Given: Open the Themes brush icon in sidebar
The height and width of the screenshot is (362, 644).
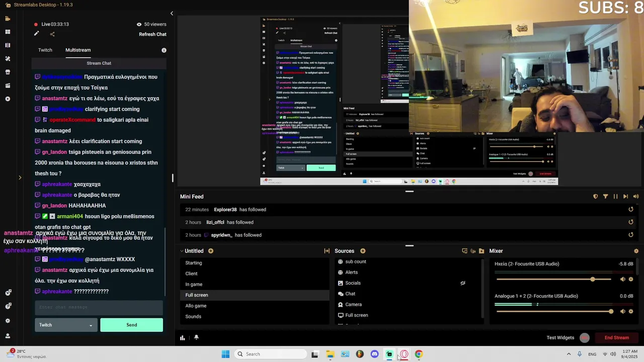Looking at the screenshot, I should [x=8, y=59].
